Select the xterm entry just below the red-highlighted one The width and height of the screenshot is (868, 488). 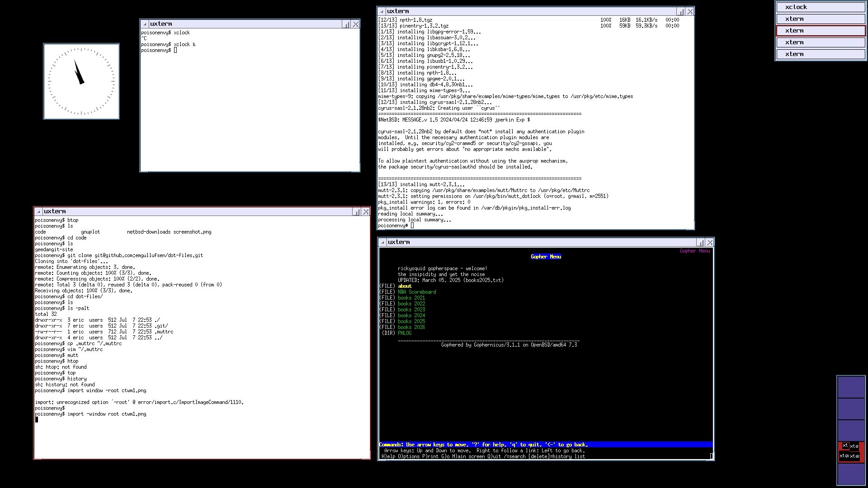pyautogui.click(x=821, y=42)
